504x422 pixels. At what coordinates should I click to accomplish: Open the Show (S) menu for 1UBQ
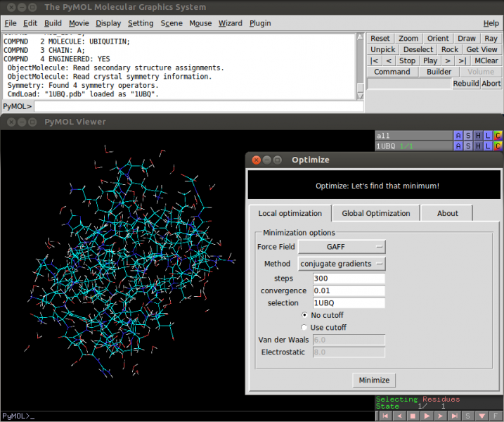pos(468,146)
